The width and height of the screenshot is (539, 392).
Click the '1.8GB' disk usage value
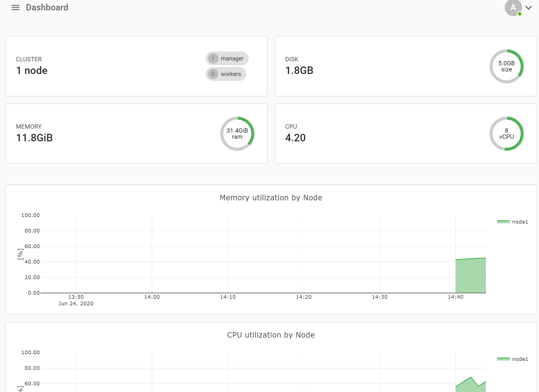pyautogui.click(x=299, y=71)
